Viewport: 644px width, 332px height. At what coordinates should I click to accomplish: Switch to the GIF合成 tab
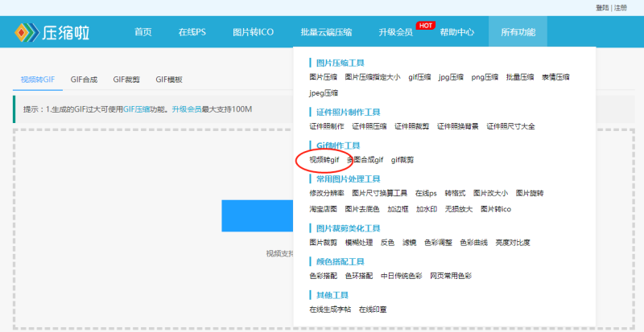coord(84,80)
